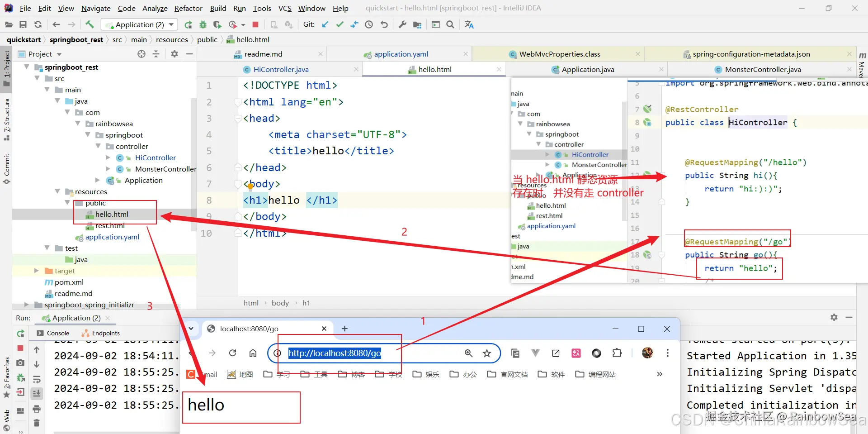Screen dimensions: 868x434
Task: Expand the target folder node
Action: coord(37,271)
